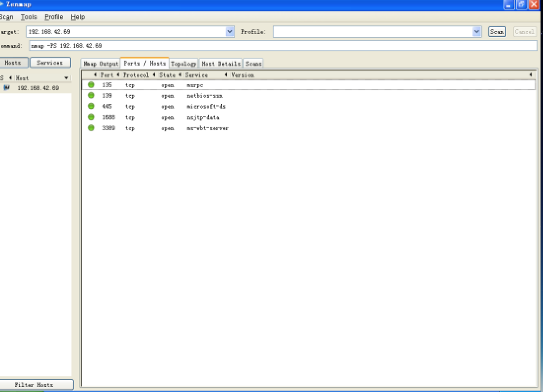Screen dimensions: 543x392
Task: Switch to the Scans tab
Action: (253, 64)
